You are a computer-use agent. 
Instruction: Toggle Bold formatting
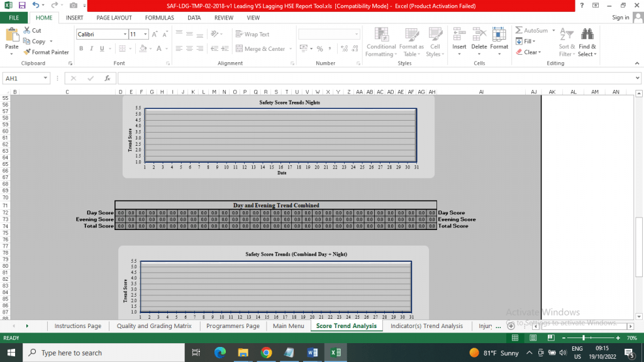click(81, 48)
